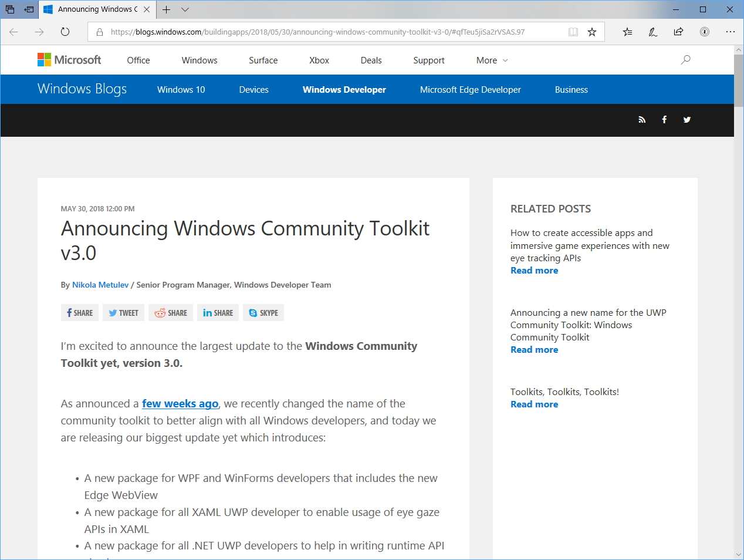This screenshot has height=560, width=744.
Task: Open Deals in Microsoft nav
Action: click(x=371, y=60)
